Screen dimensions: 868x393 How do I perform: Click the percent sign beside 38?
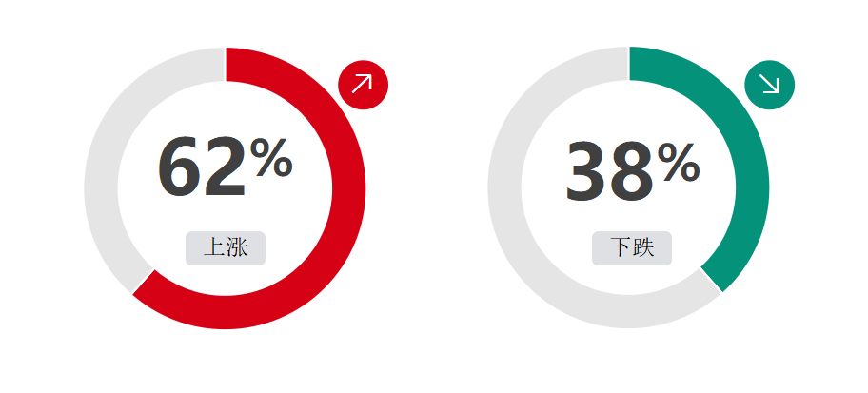[x=679, y=163]
